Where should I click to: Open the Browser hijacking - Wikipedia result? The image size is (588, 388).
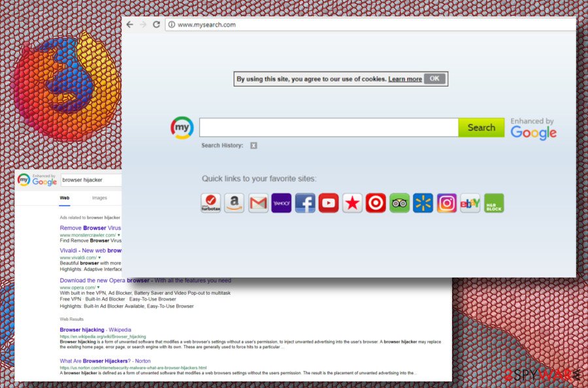point(95,330)
